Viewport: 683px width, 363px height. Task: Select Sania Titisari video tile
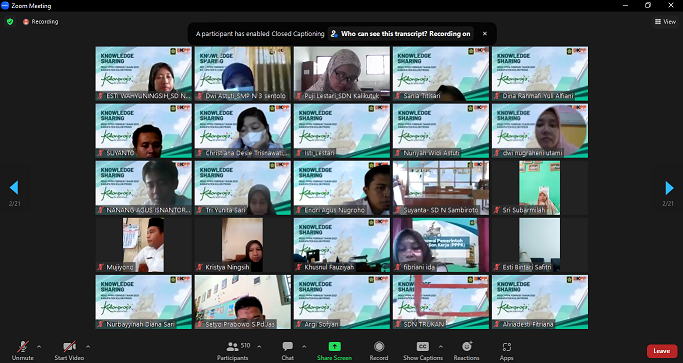[441, 74]
